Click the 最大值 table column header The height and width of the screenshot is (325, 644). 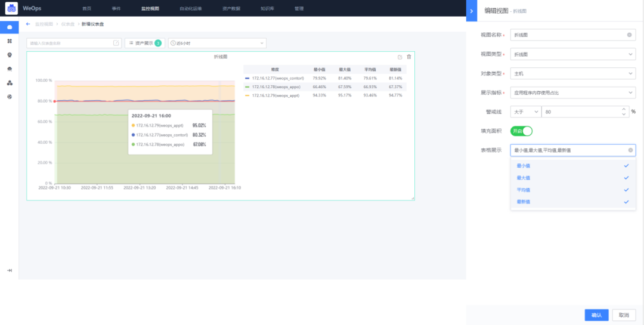click(345, 69)
